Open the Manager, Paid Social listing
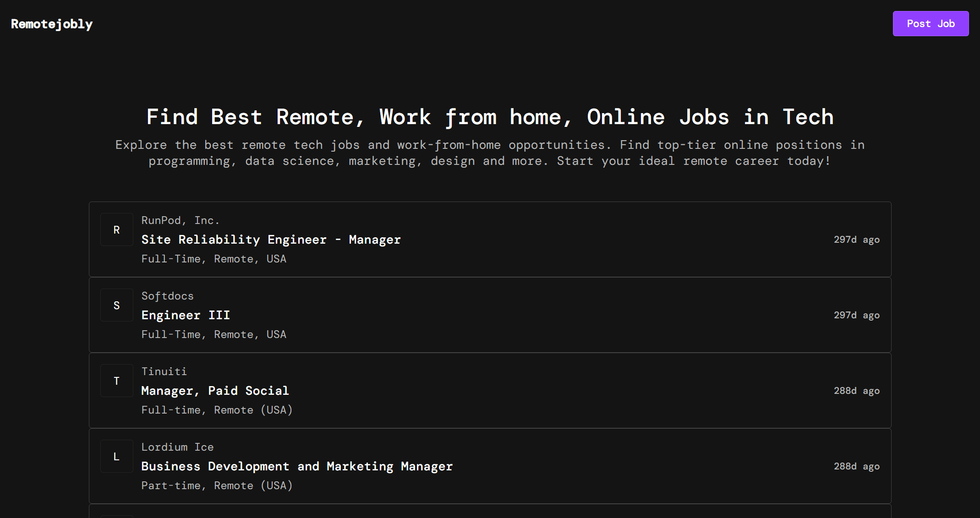 point(215,391)
